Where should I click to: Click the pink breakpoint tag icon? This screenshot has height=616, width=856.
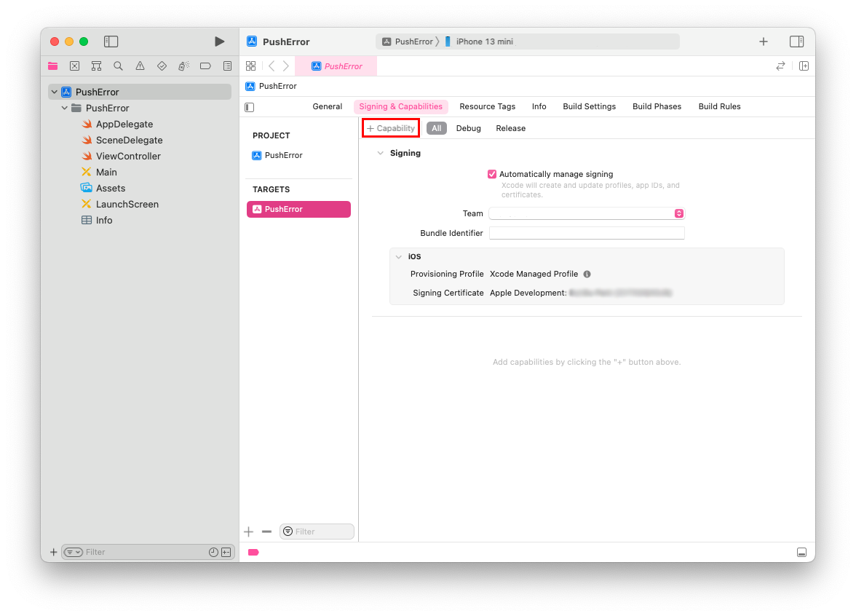tap(253, 552)
